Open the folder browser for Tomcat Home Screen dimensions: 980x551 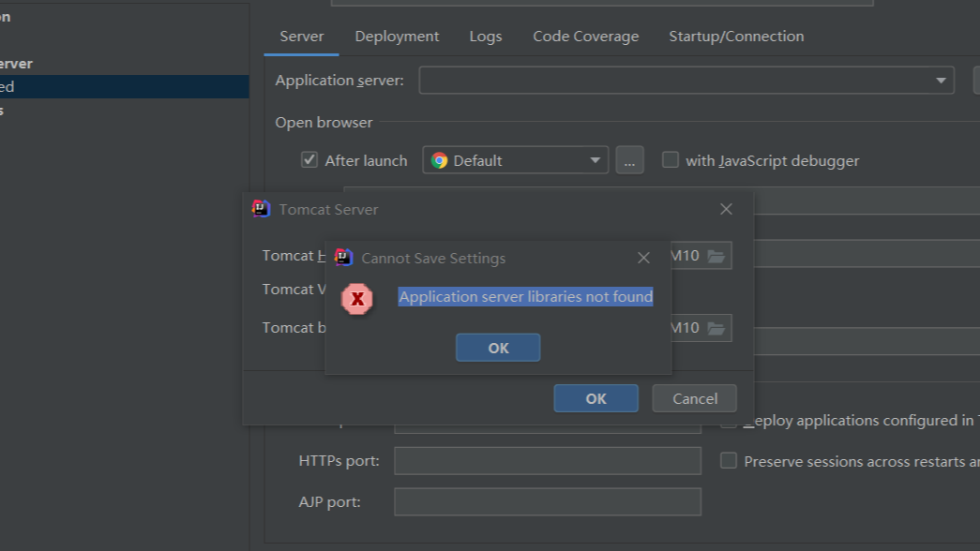click(719, 255)
